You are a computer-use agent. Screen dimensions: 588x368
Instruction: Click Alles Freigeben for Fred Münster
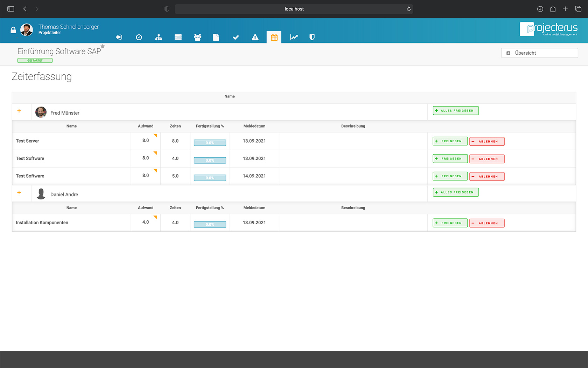(455, 111)
